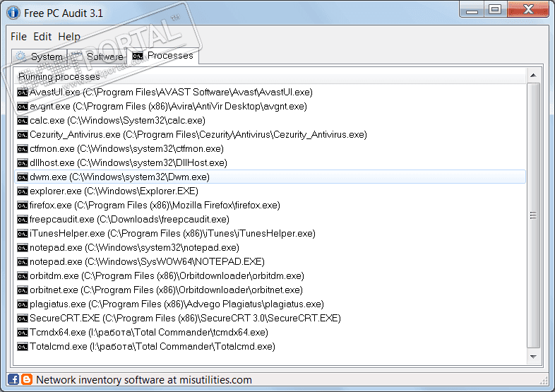Image resolution: width=555 pixels, height=392 pixels.
Task: Select the ctfmon.exe process row
Action: (x=270, y=149)
